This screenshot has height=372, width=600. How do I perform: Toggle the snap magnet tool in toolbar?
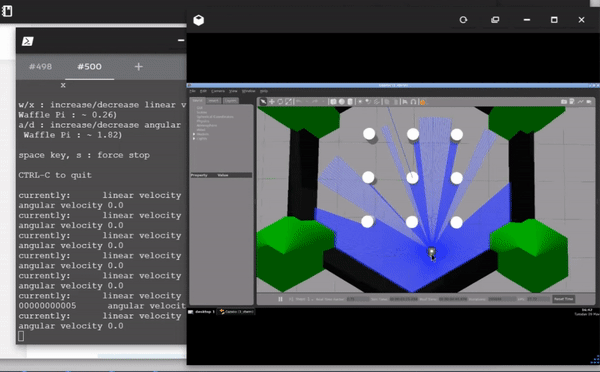click(413, 102)
